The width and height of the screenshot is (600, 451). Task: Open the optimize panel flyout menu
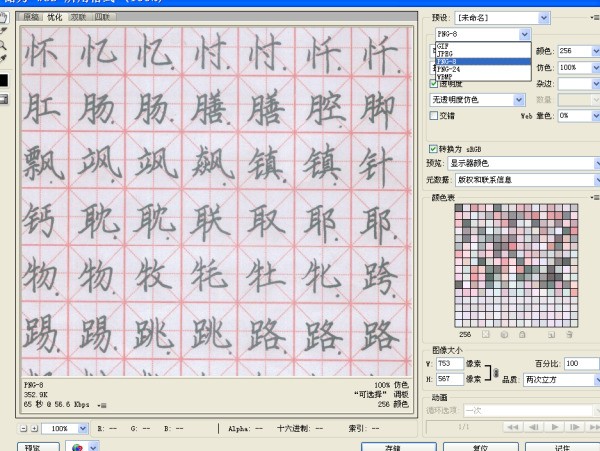pos(595,18)
